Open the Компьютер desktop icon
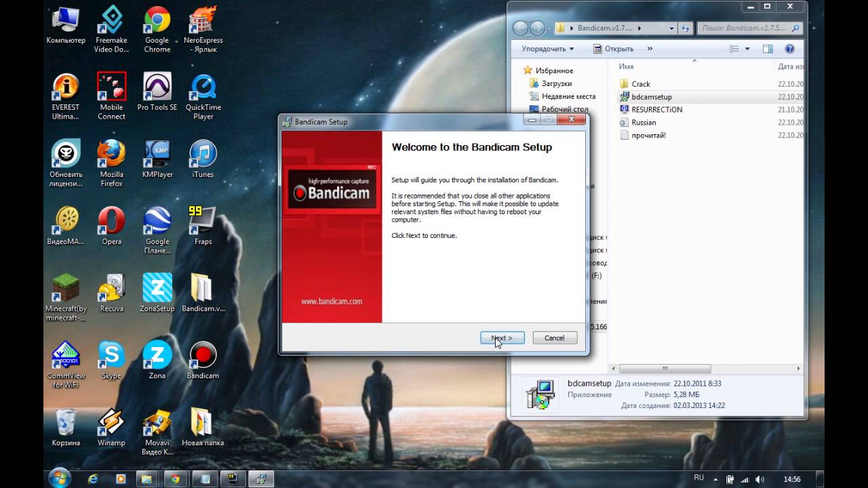Screen dimensions: 868x488 click(x=66, y=26)
